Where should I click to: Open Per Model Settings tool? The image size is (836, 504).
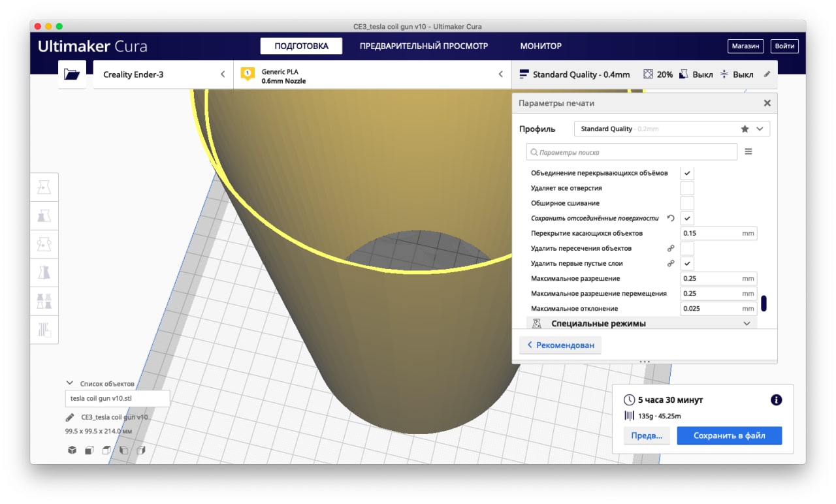(44, 301)
